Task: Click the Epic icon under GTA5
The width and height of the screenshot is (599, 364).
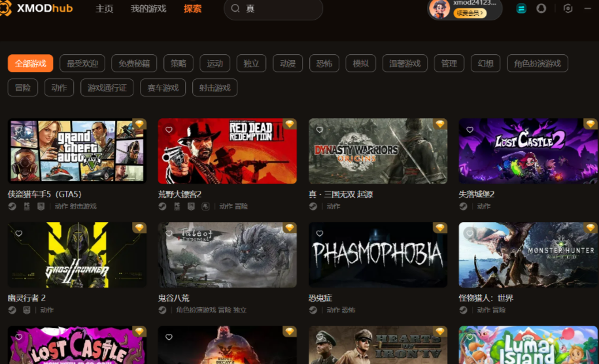Action: (x=41, y=207)
